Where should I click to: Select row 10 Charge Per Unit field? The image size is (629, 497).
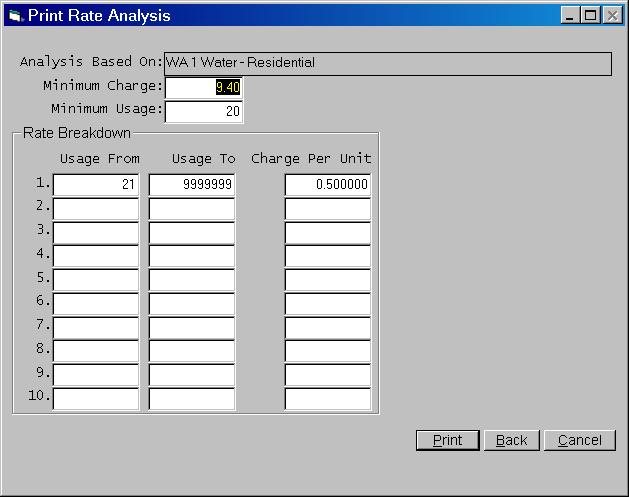(x=328, y=399)
